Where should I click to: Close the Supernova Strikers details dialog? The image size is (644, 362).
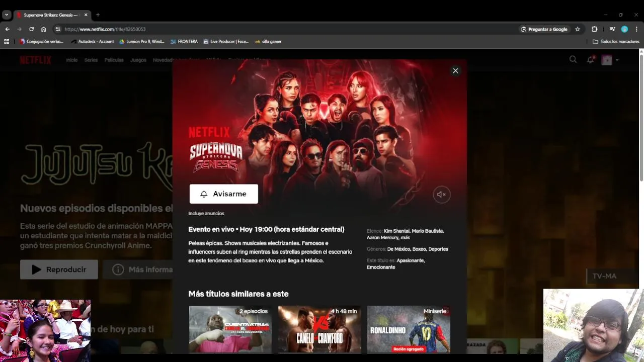(455, 71)
